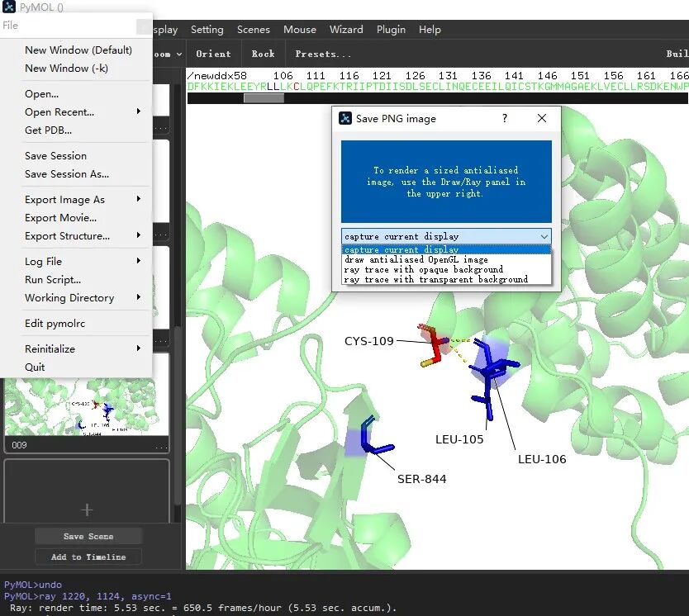
Task: Click the PyMOL logo in the title bar
Action: click(9, 7)
